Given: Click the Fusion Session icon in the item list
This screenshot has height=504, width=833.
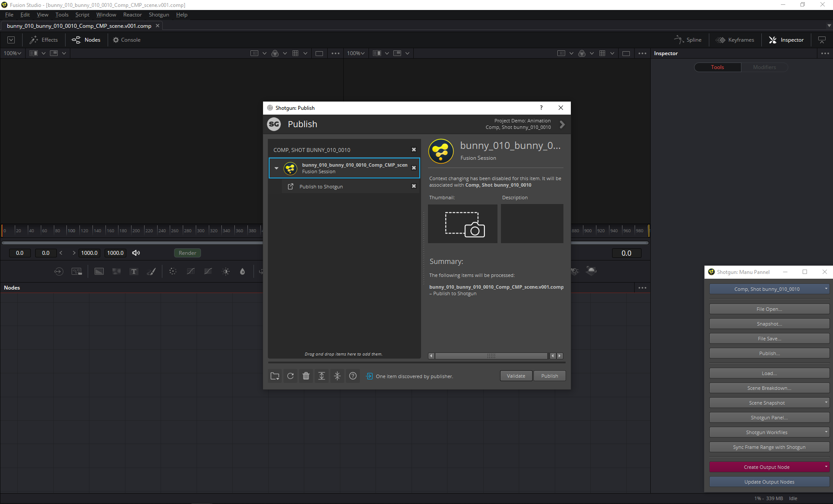Looking at the screenshot, I should (x=290, y=168).
